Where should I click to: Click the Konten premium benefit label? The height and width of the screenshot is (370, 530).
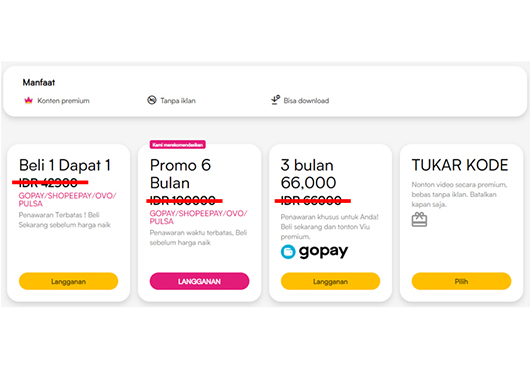63,101
